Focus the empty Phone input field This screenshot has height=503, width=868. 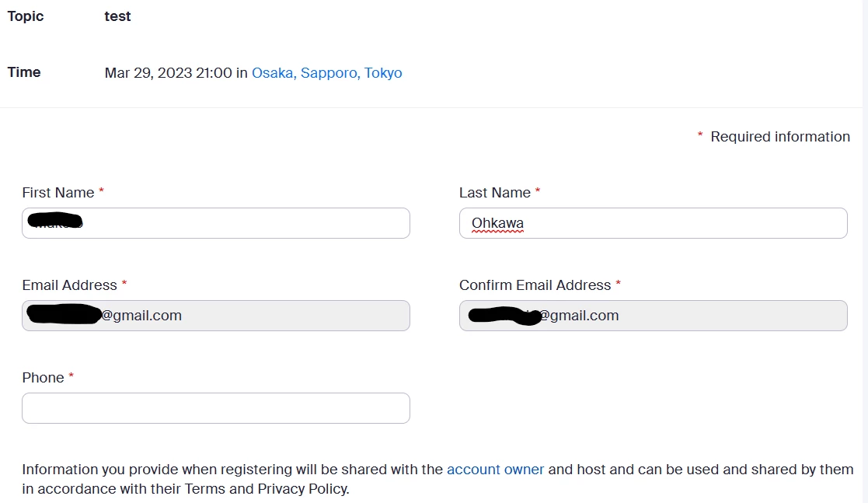point(216,408)
